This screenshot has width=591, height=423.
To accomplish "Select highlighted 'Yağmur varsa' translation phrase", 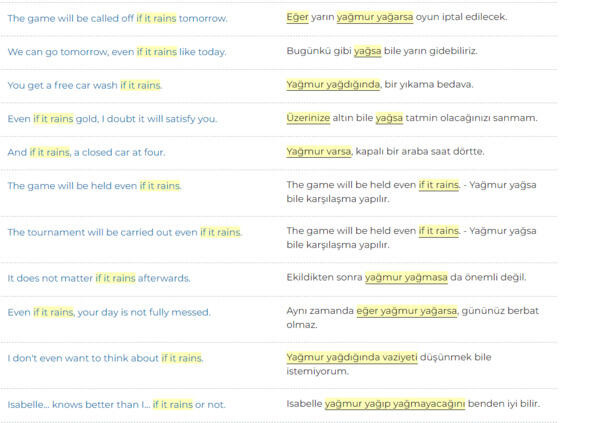I will click(318, 152).
